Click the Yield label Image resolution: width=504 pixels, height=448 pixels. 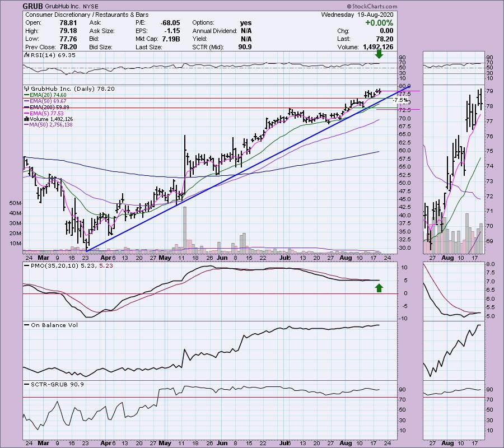[x=199, y=39]
